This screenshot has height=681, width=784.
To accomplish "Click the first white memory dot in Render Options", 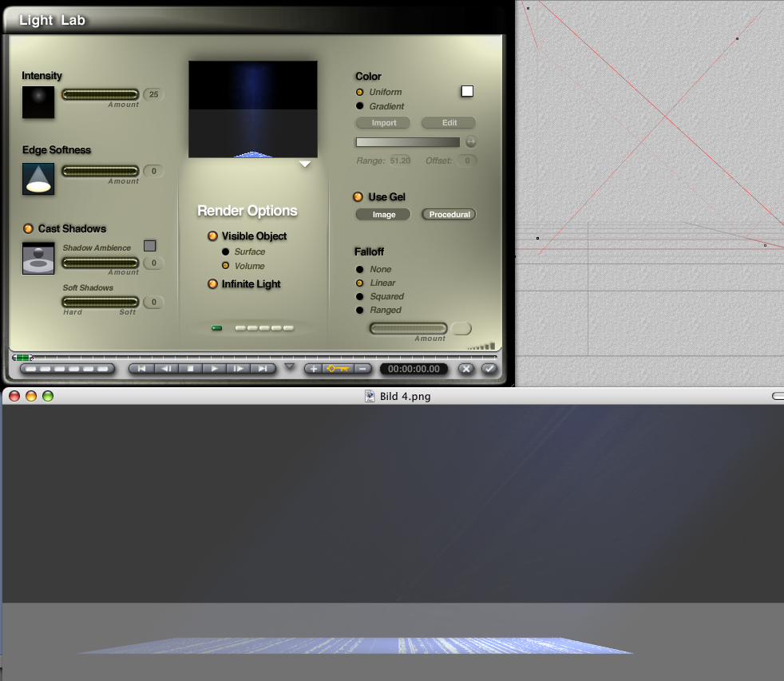I will coord(240,328).
